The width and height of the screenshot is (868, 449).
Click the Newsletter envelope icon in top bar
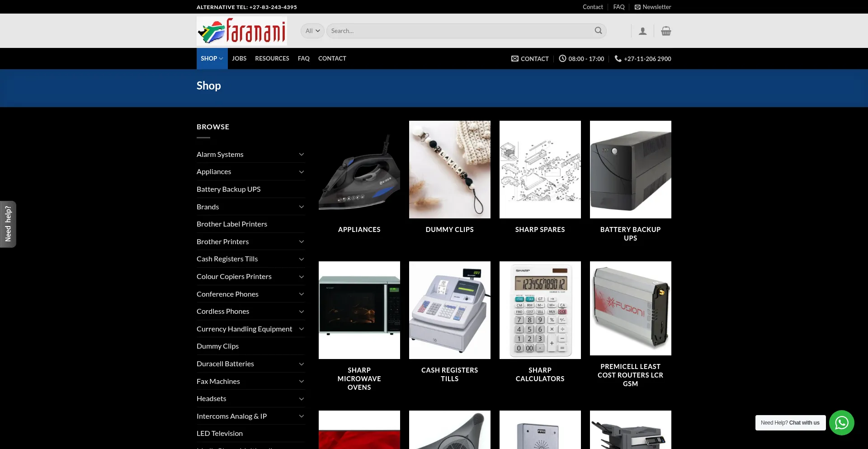pyautogui.click(x=637, y=7)
